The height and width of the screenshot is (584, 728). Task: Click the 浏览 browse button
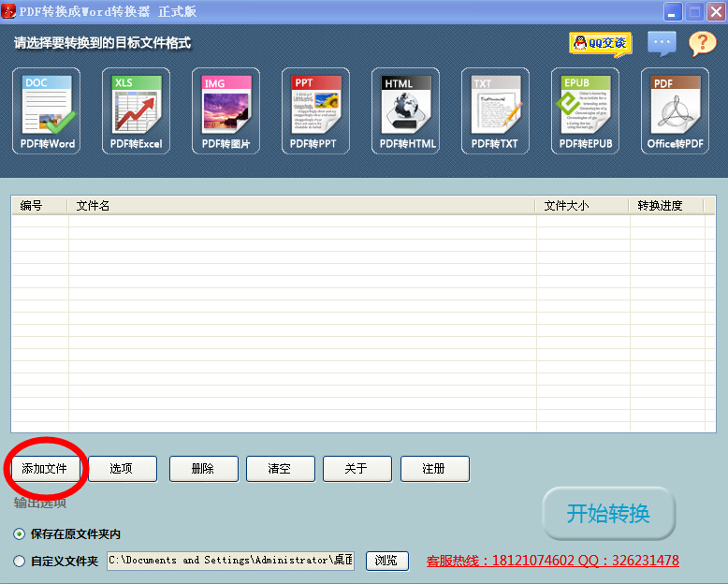tap(387, 561)
